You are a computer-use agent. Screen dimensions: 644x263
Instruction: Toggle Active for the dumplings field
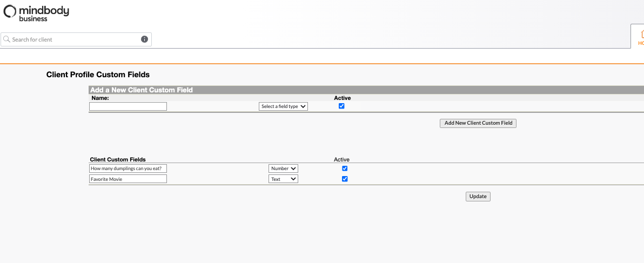345,168
